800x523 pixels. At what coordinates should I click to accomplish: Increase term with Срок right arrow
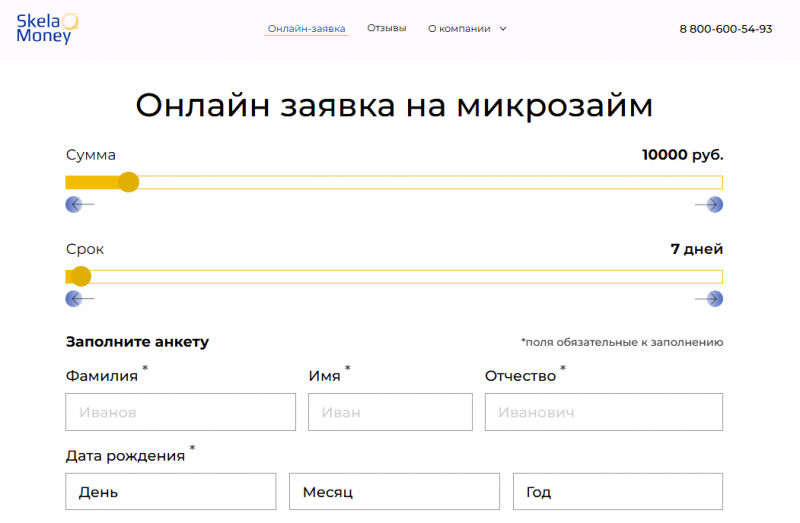click(709, 298)
